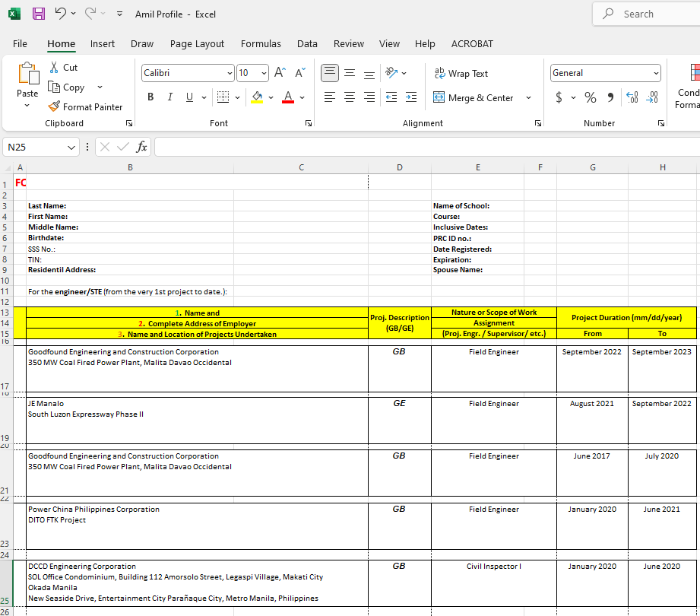
Task: Switch to the Page Layout tab
Action: click(x=197, y=44)
